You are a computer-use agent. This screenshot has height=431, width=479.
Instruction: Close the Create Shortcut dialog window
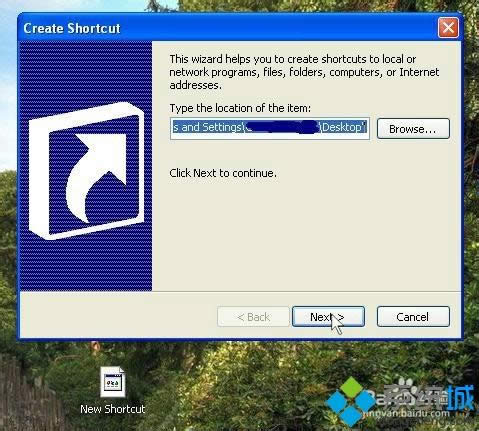click(448, 28)
